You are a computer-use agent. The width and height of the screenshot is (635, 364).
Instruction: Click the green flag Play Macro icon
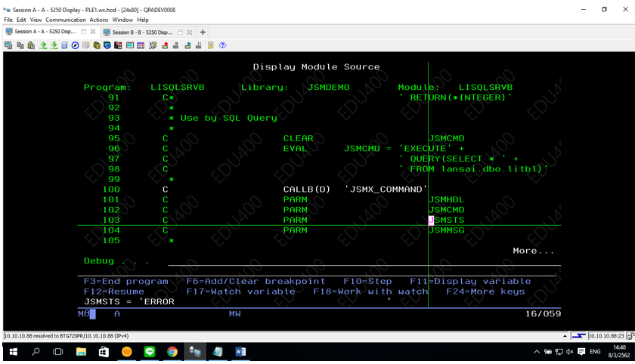187,45
